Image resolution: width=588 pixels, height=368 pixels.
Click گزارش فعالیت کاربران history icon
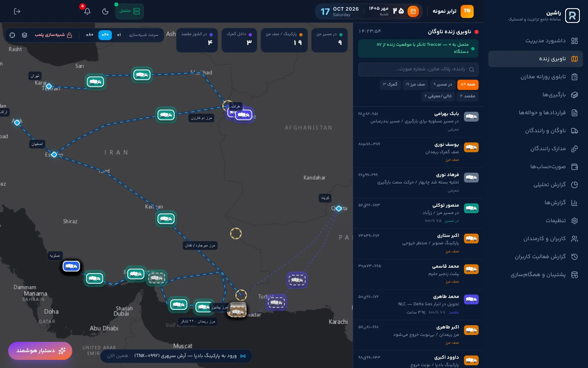574,257
